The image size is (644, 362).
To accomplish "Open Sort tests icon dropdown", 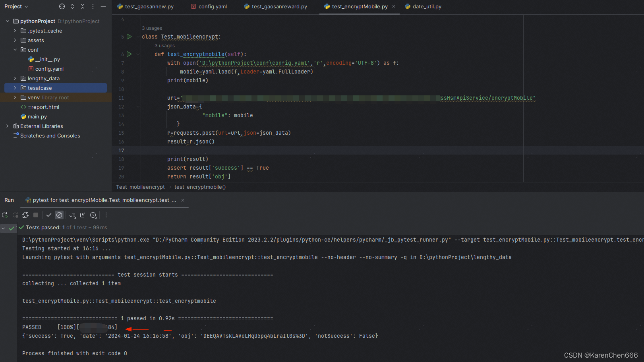I will coord(72,215).
